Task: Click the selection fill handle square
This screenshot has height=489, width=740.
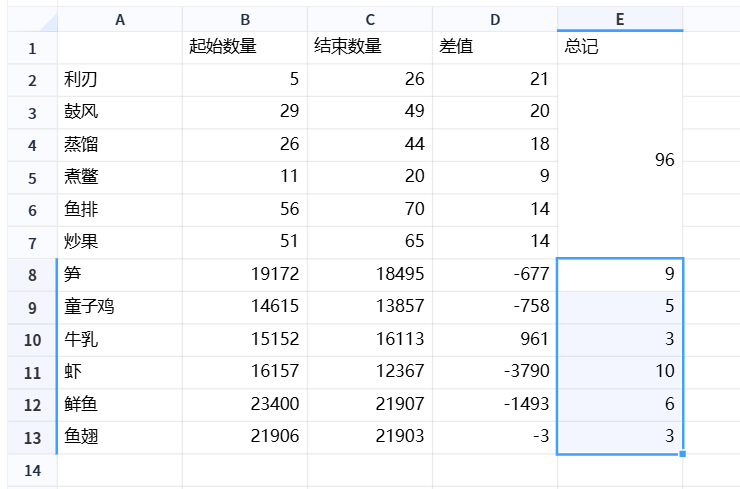Action: 682,454
